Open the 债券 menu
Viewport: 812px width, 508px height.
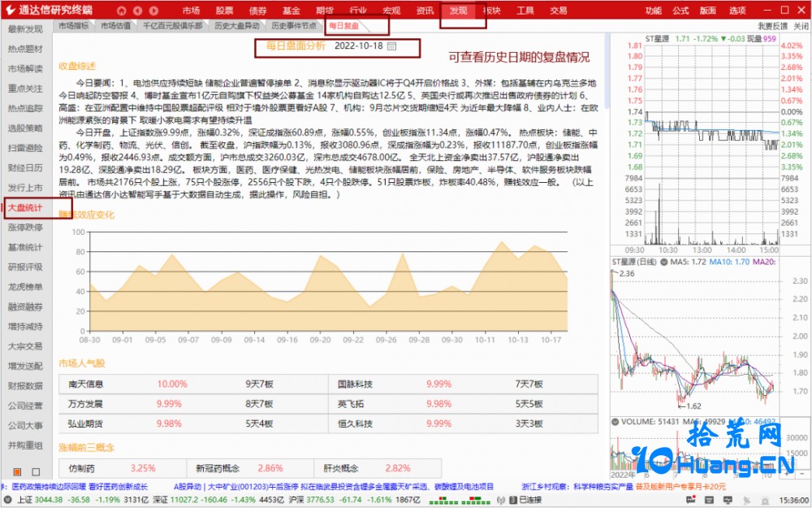tap(257, 11)
